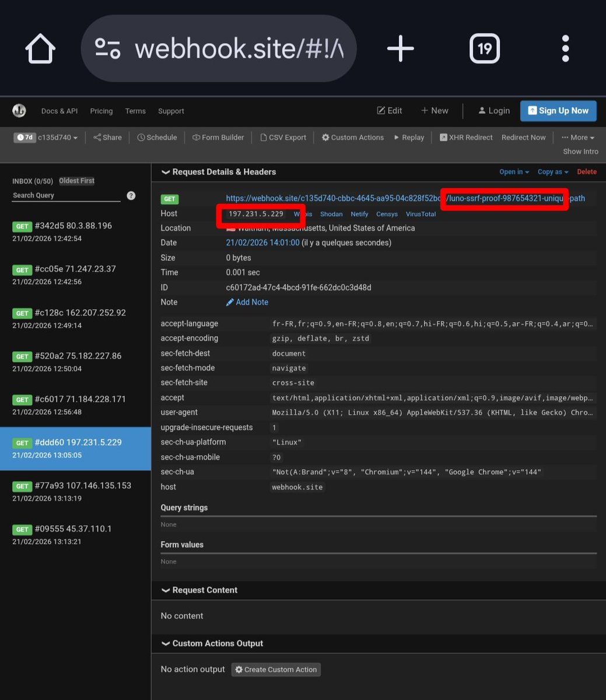This screenshot has width=606, height=700.
Task: Open Shodan lookup for host IP
Action: coord(331,214)
